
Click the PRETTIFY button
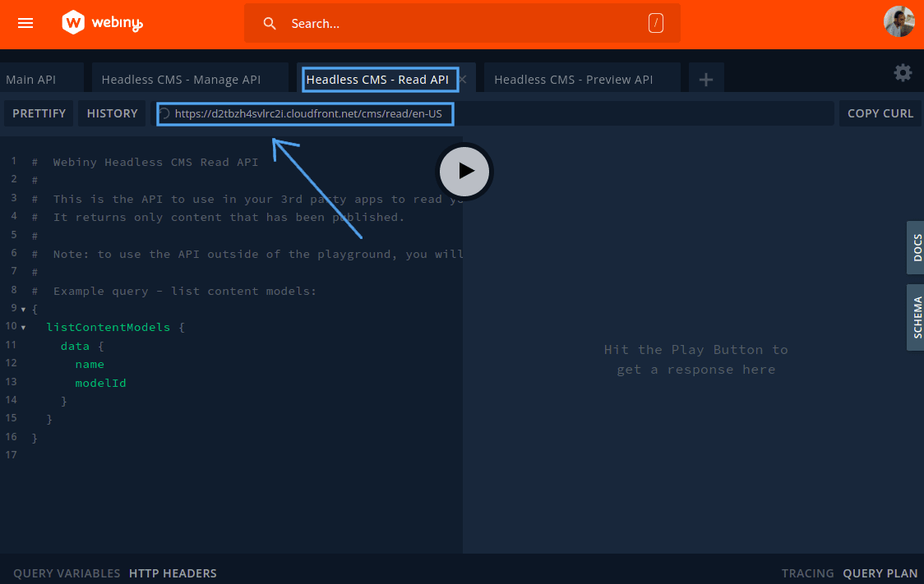tap(39, 113)
